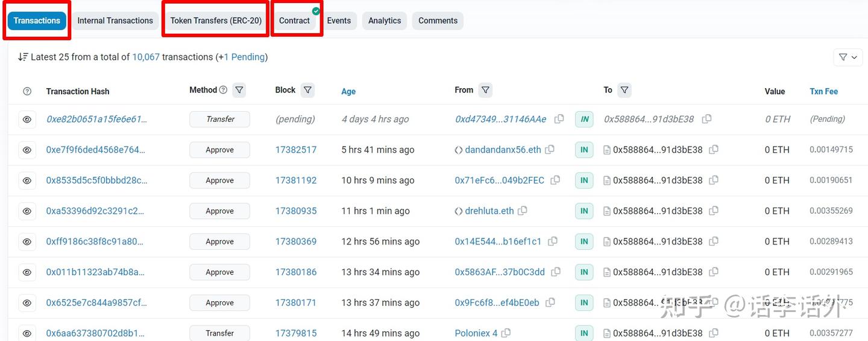Open sender address 0x71eFc6...049b2FEC
Image resolution: width=868 pixels, height=341 pixels.
pos(500,180)
